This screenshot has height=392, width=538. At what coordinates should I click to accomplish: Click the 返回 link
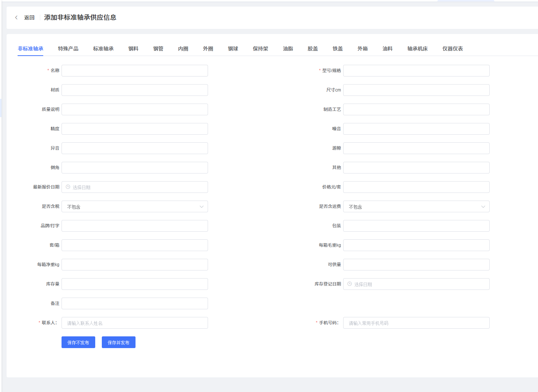click(29, 18)
